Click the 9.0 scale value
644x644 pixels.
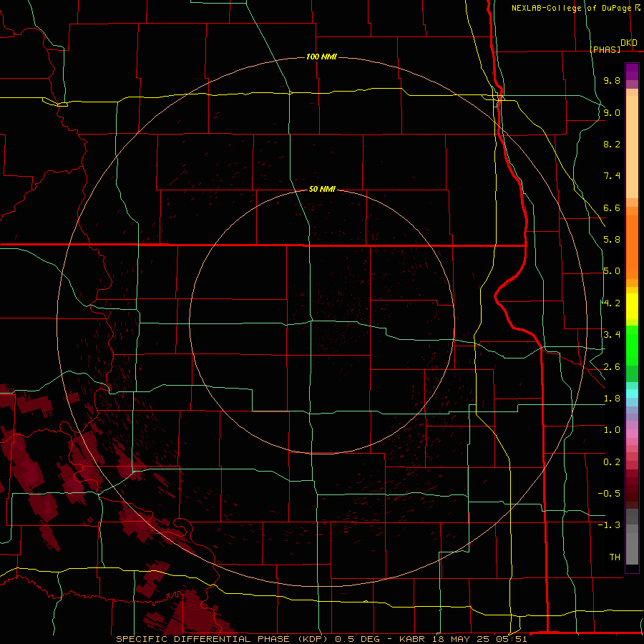click(612, 112)
